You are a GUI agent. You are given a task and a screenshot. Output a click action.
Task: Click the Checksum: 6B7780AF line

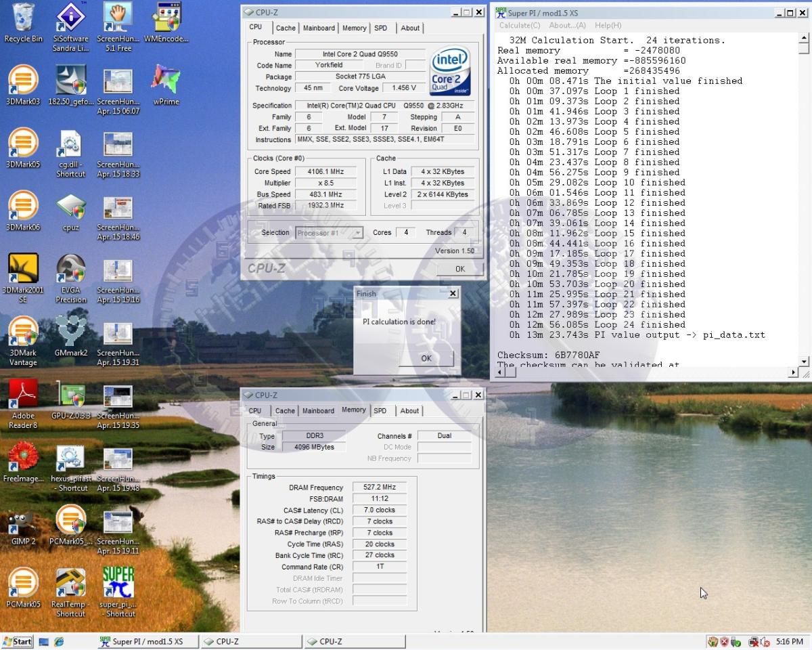tap(549, 355)
